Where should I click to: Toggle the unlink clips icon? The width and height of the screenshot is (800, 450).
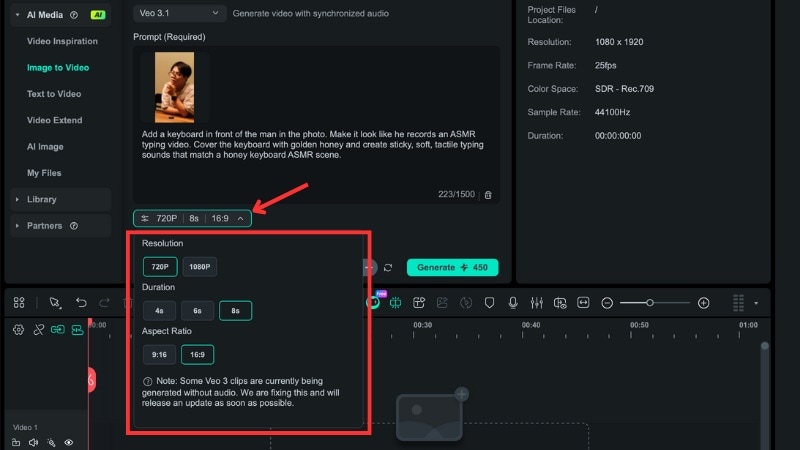pyautogui.click(x=38, y=330)
